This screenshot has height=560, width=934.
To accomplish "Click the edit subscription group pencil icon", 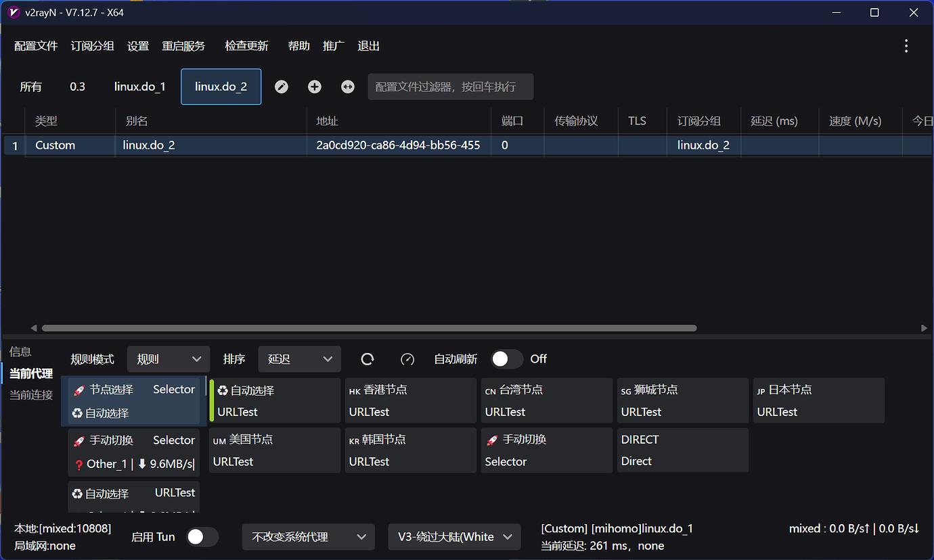I will pyautogui.click(x=282, y=87).
